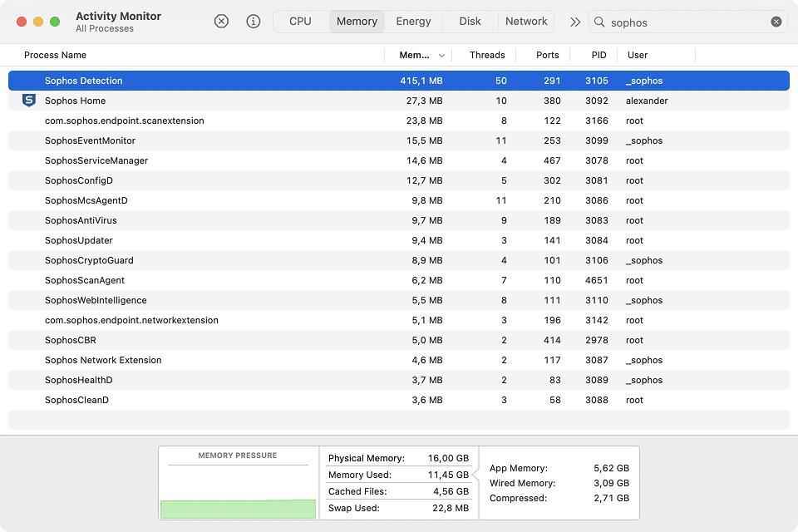This screenshot has height=532, width=798.
Task: Sort processes by PID column
Action: click(598, 56)
